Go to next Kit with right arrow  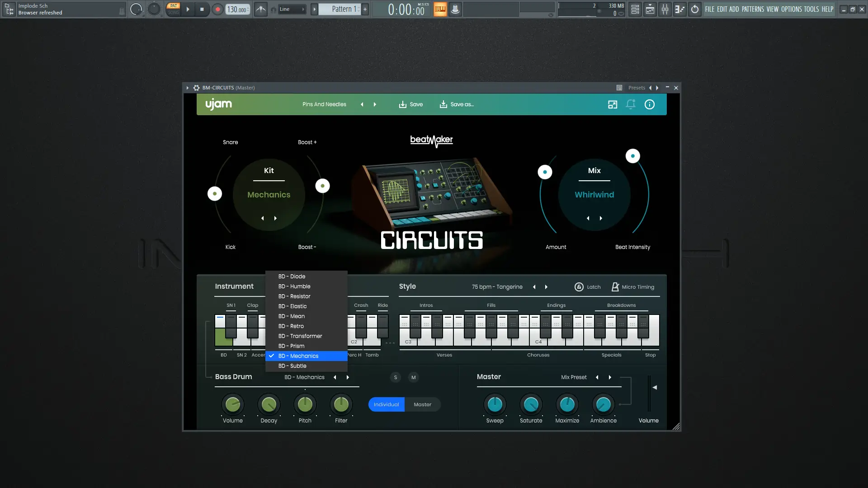(275, 218)
